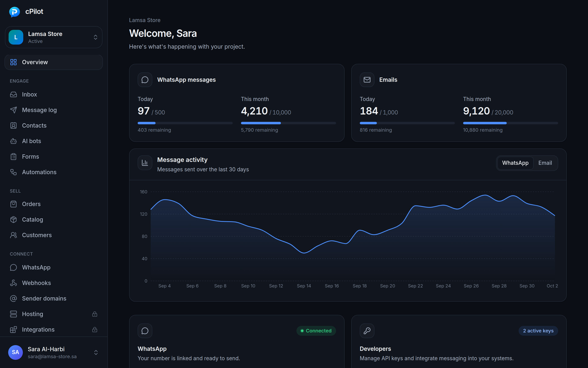Screen dimensions: 588x368
Task: Click the Hosting server icon
Action: (x=13, y=314)
